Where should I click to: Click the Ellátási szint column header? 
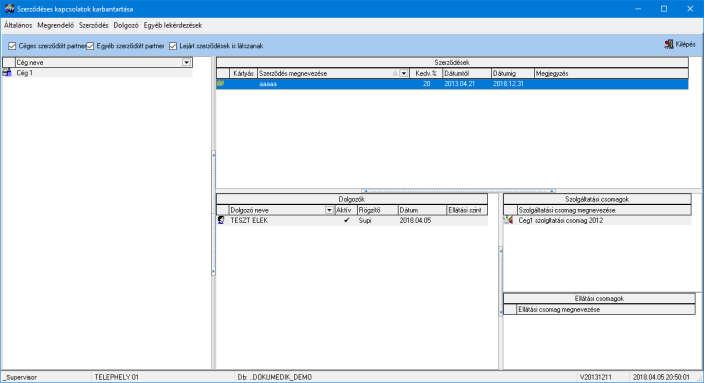tap(467, 210)
